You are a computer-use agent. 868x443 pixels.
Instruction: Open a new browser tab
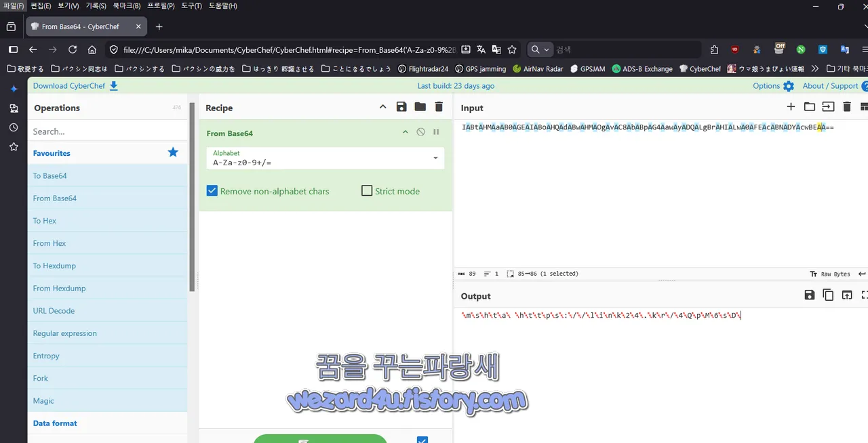pos(159,27)
